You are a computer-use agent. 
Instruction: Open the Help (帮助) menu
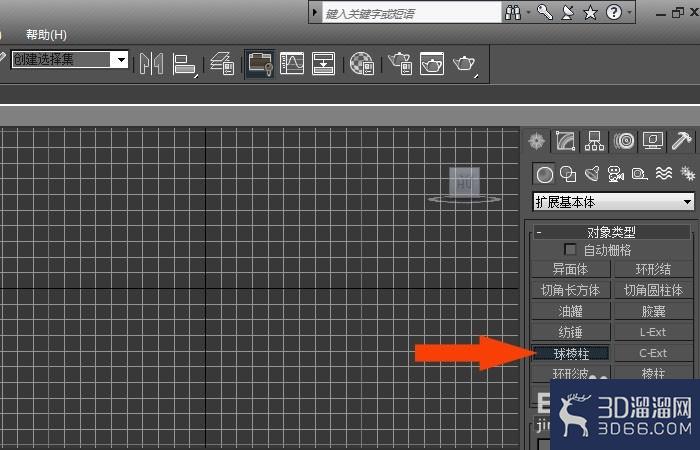coord(46,34)
